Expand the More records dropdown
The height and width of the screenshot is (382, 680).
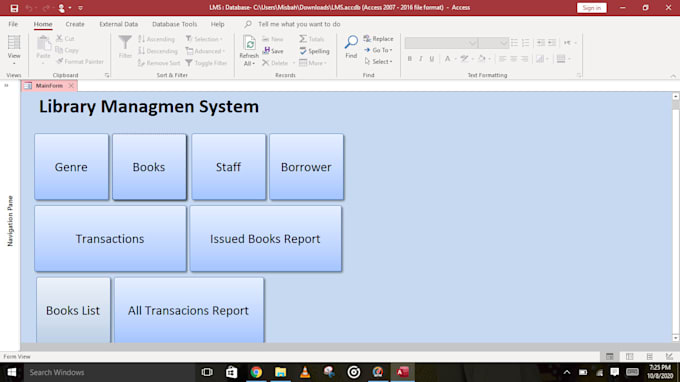click(x=313, y=63)
